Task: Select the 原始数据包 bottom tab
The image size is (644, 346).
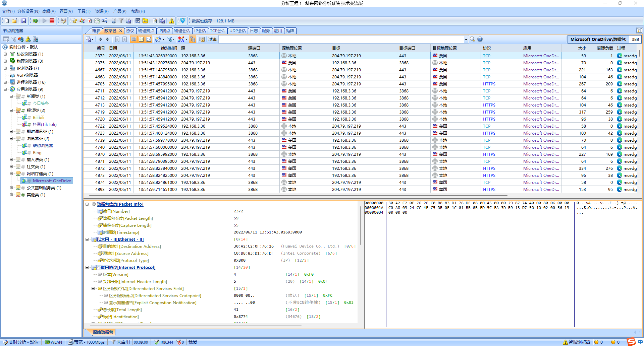Action: (103, 332)
